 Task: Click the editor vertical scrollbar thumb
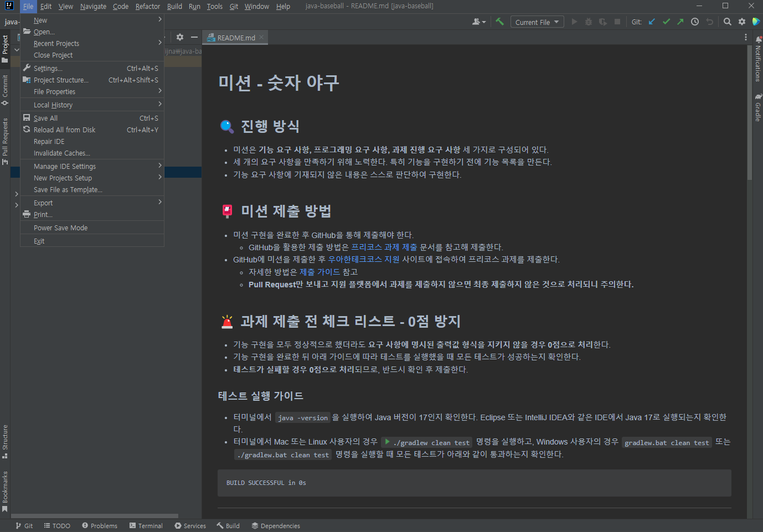749,112
